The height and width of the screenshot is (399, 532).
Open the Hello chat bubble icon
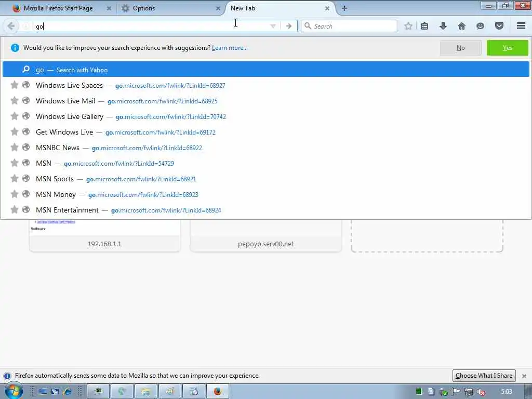[x=480, y=26]
